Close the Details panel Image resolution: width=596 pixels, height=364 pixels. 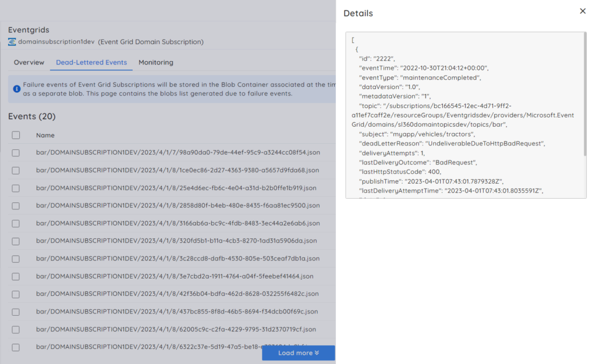pyautogui.click(x=583, y=11)
